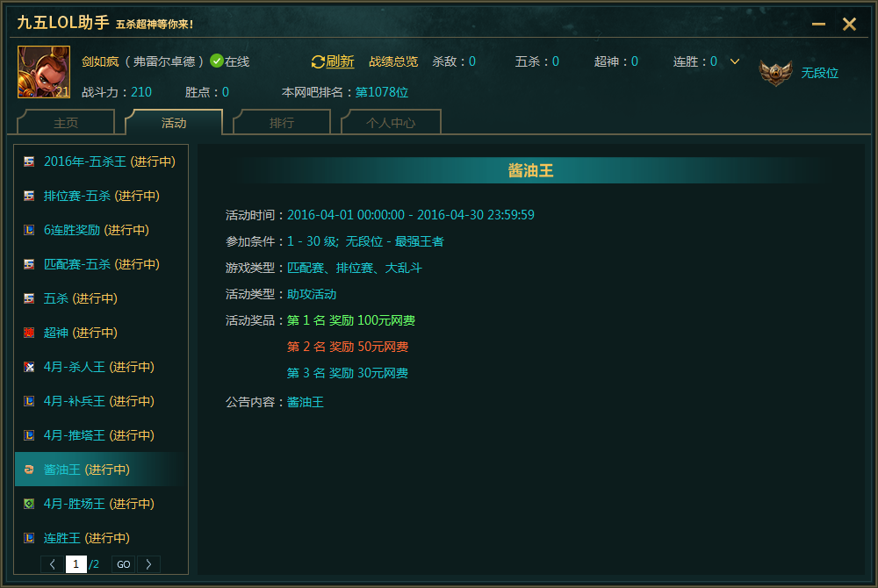Click the player avatar portrait

tap(44, 72)
